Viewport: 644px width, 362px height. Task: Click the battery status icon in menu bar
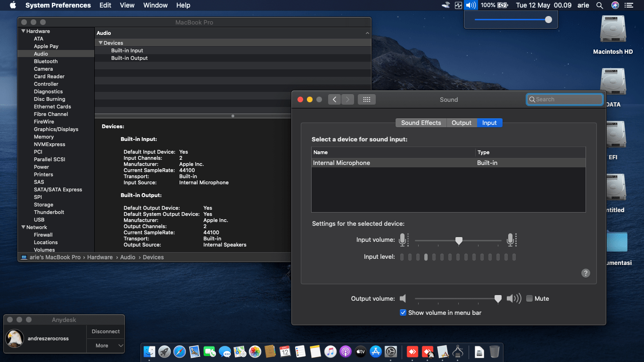coord(503,5)
